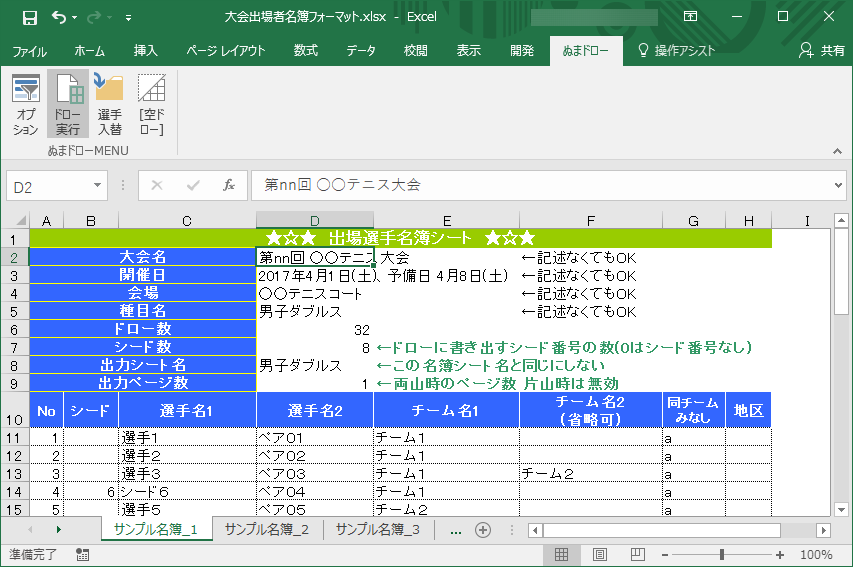
Task: Select column F header
Action: 591,220
